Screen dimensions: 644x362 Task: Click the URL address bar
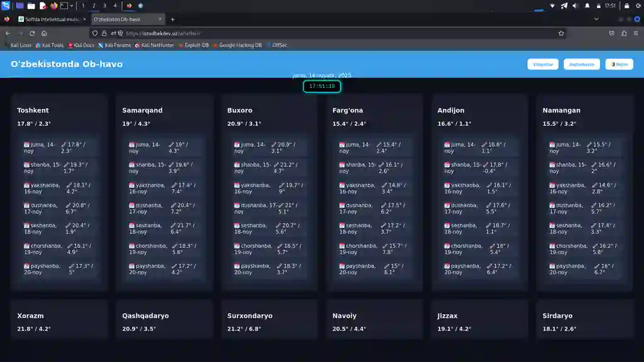(x=314, y=33)
